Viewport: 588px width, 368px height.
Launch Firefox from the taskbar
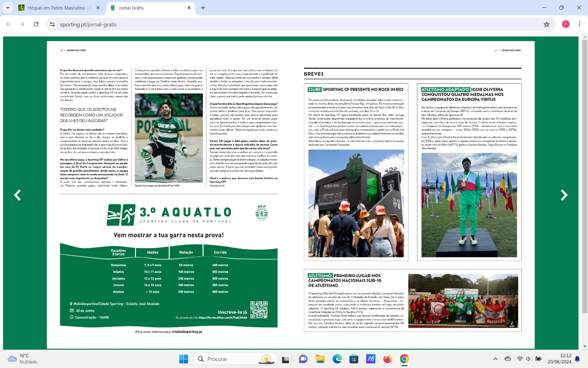387,359
